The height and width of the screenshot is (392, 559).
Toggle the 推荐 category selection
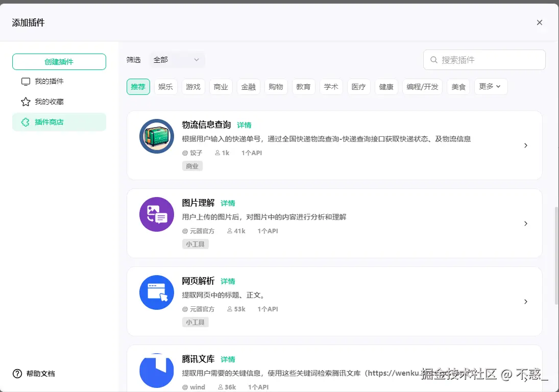(138, 86)
